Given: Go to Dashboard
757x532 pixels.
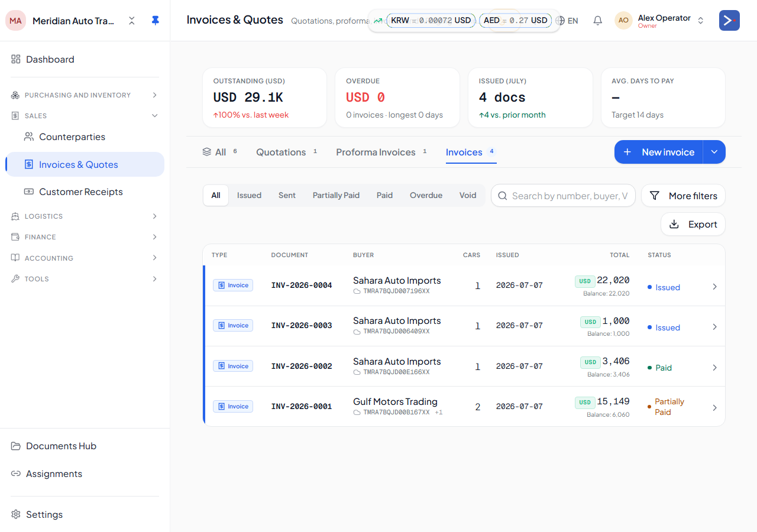Looking at the screenshot, I should [x=85, y=59].
